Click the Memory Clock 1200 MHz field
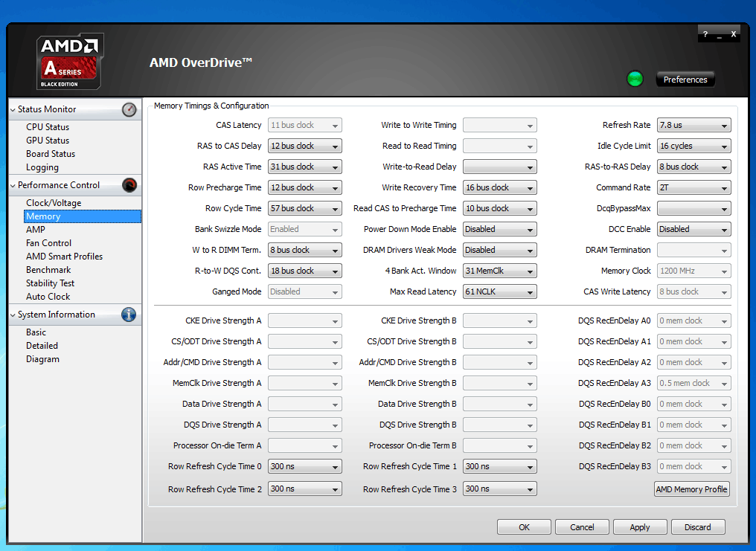This screenshot has width=756, height=551. 693,271
